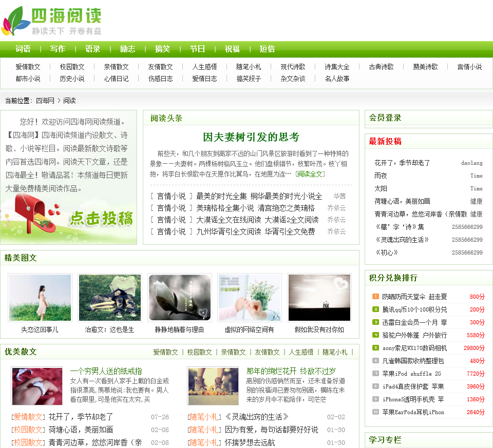This screenshot has height=448, width=493.
Task: Open thumbnail 失恋这回事儿 image
Action: coord(40,298)
